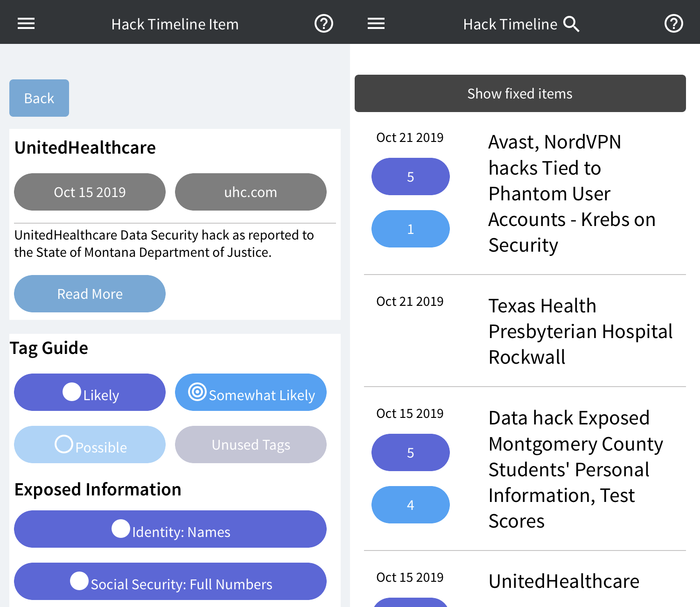Go back with the Back button

pyautogui.click(x=39, y=98)
